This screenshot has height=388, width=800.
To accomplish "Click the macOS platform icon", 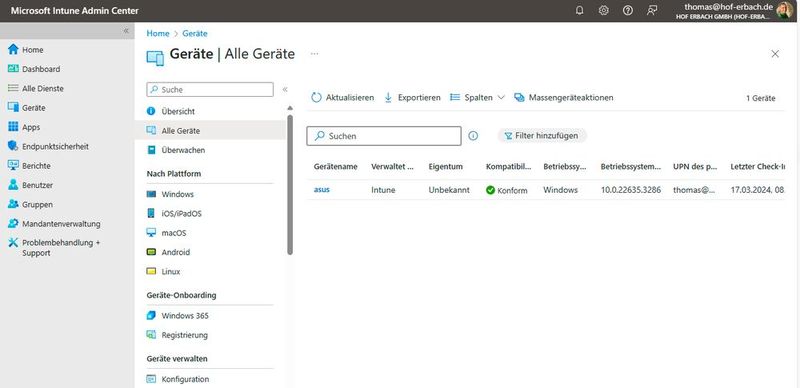I will (x=151, y=233).
